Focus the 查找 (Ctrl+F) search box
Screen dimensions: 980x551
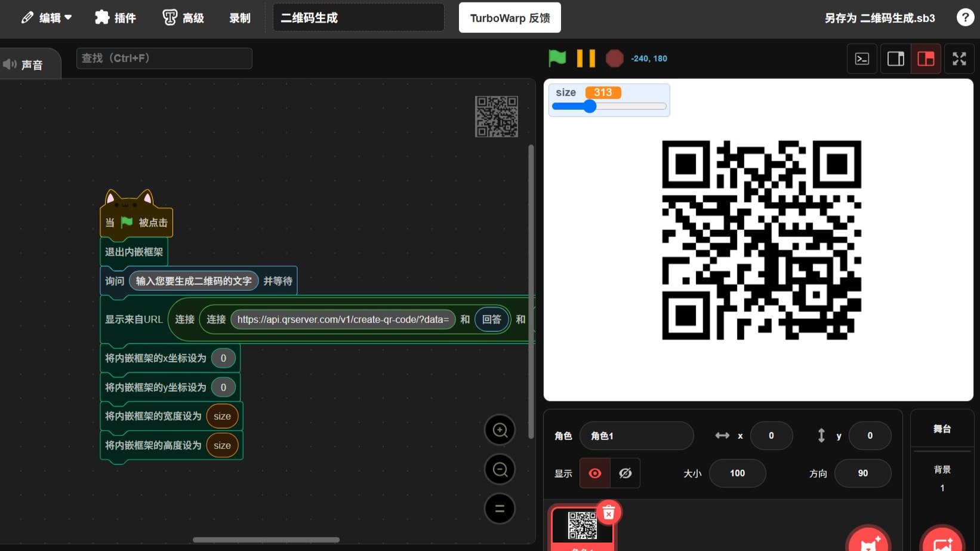tap(164, 59)
